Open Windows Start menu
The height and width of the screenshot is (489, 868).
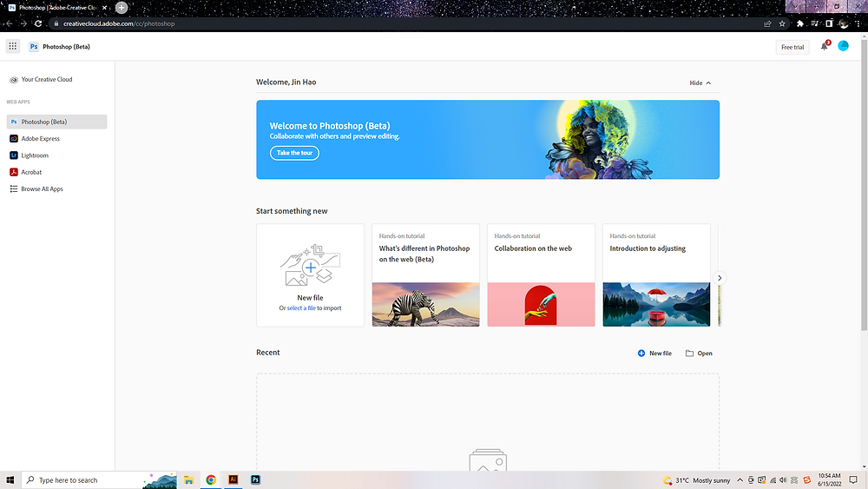(x=10, y=480)
